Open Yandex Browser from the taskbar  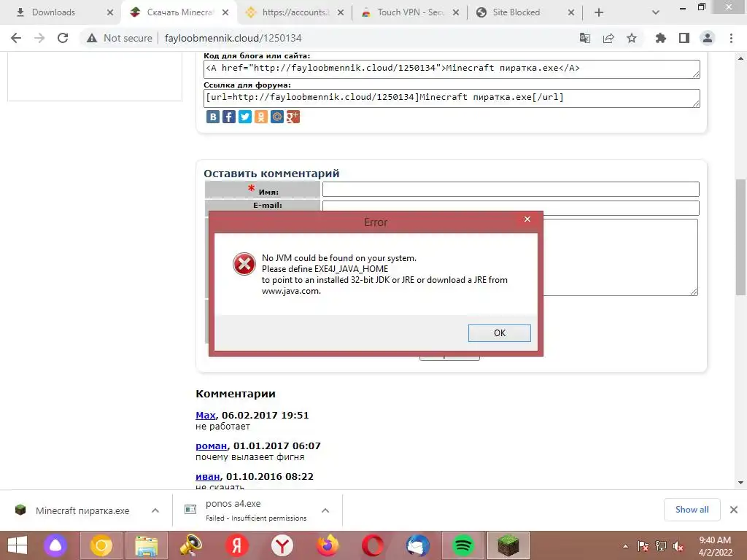282,545
